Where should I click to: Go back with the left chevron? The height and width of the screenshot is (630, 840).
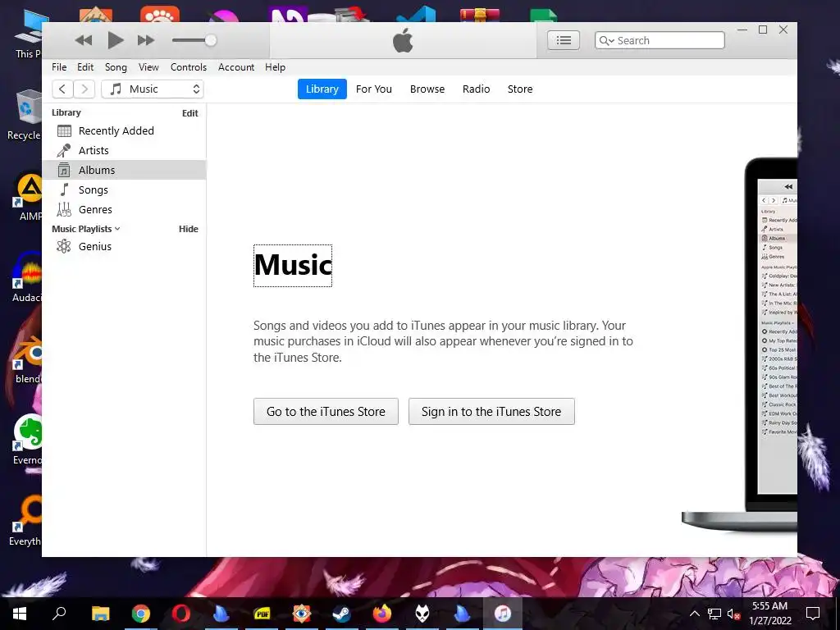click(x=62, y=89)
